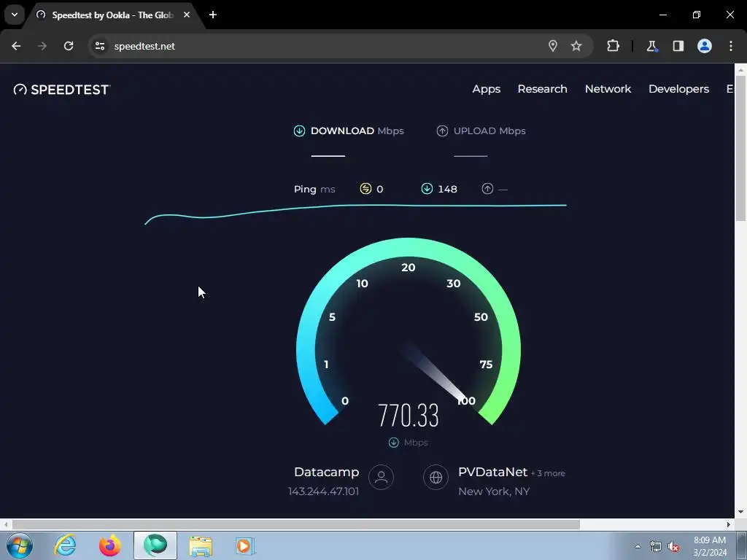Click the horizontal scrollbar left arrow
Viewport: 747px width, 560px height.
(x=5, y=525)
